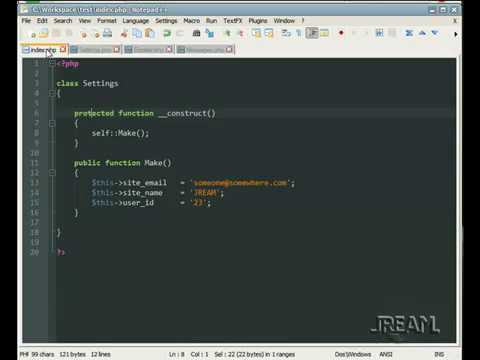Collapse the class Settings fold marker
Viewport: 480px width, 360px height.
[x=52, y=94]
